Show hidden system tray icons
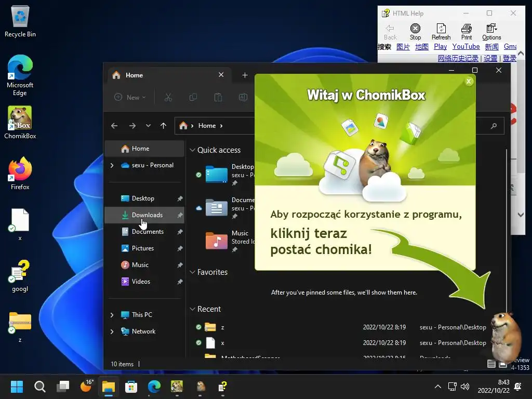This screenshot has width=532, height=399. coord(437,387)
